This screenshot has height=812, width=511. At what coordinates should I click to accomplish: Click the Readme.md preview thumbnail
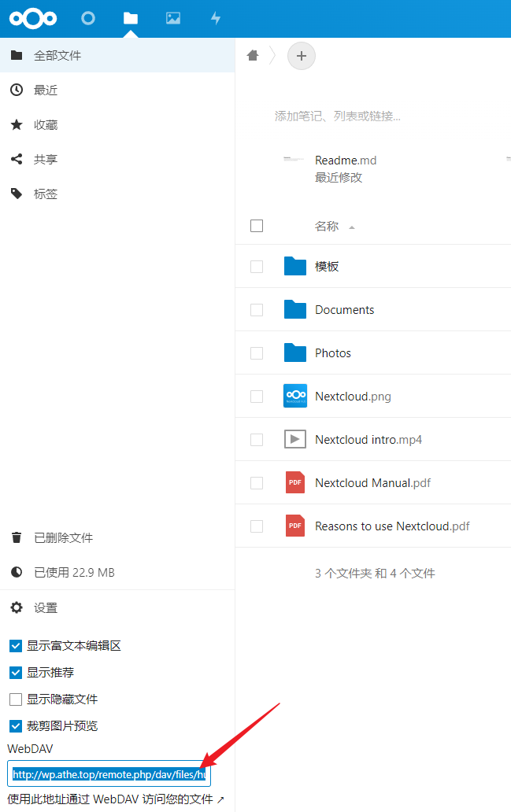tap(294, 160)
